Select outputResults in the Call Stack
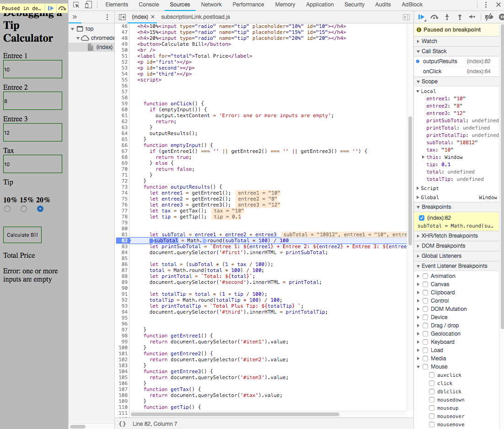This screenshot has height=429, width=504. pos(439,61)
